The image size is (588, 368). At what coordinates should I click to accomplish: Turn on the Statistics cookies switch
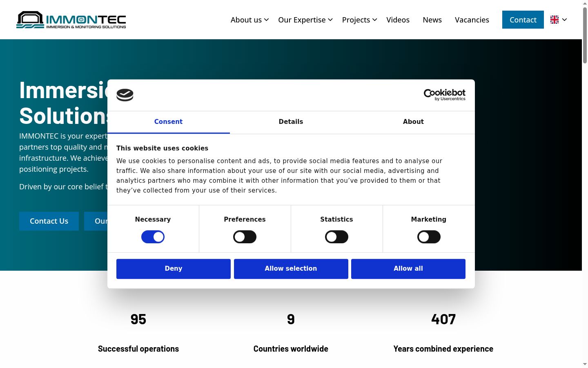pyautogui.click(x=336, y=237)
